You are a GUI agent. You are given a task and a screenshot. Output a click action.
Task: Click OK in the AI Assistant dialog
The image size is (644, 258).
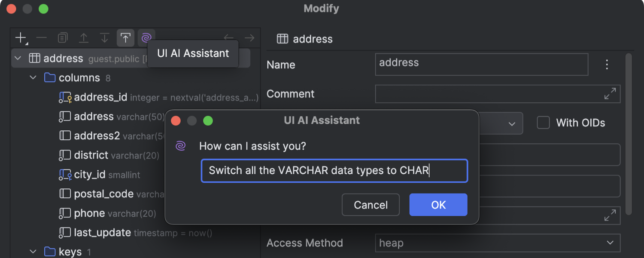coord(438,205)
